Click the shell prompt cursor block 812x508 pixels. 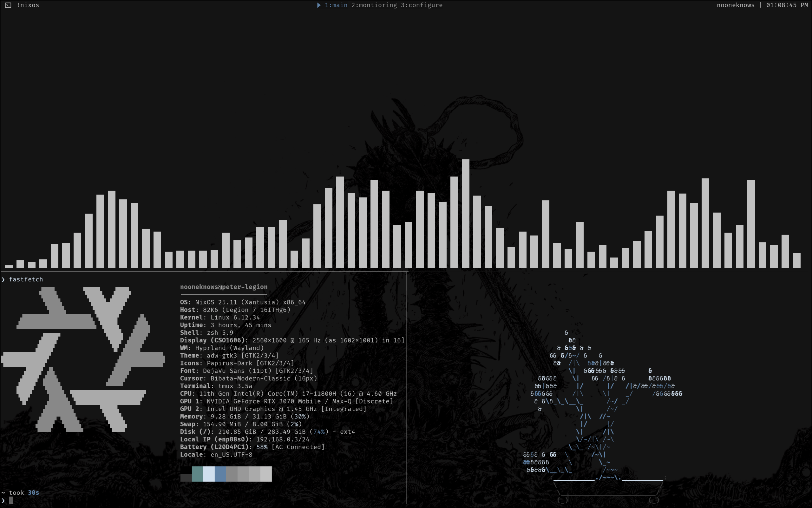11,500
